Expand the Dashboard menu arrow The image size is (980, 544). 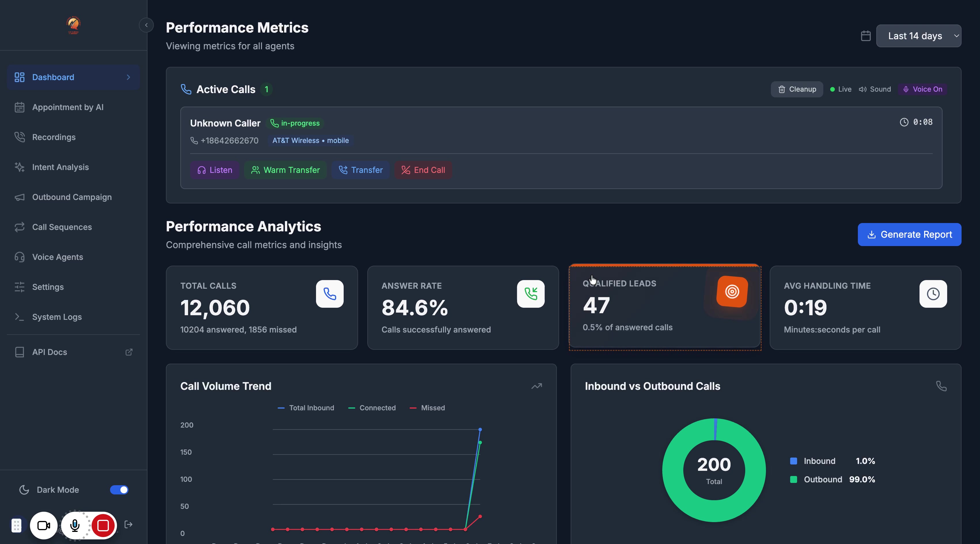(128, 77)
